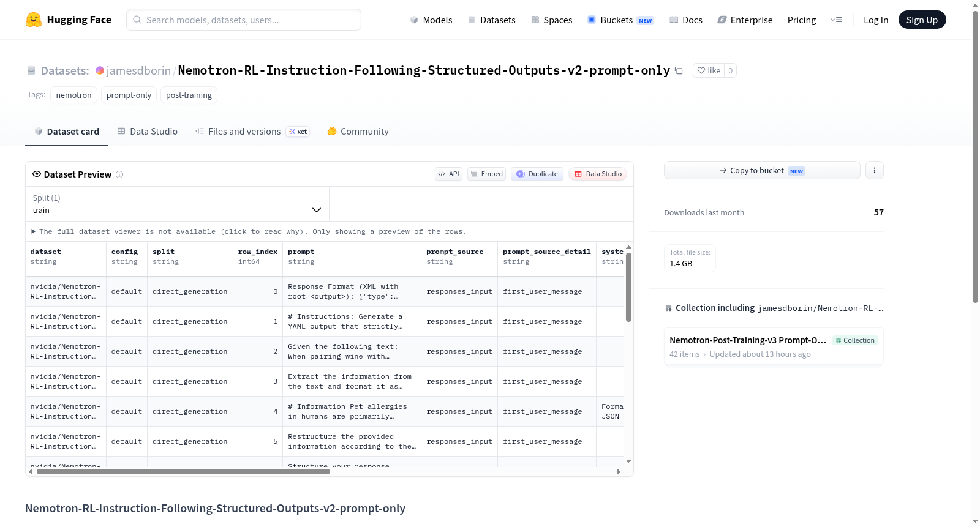The width and height of the screenshot is (980, 527).
Task: Open the Embed option
Action: pyautogui.click(x=487, y=174)
